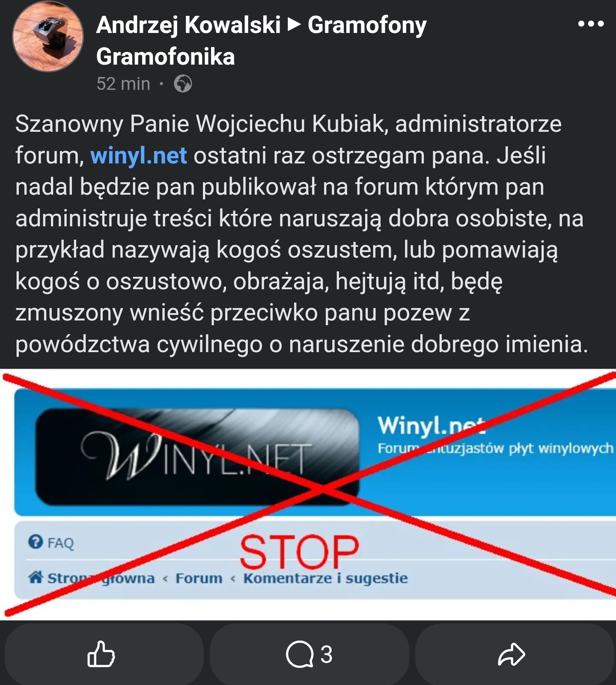
Task: Click the red STOP text
Action: (x=299, y=552)
